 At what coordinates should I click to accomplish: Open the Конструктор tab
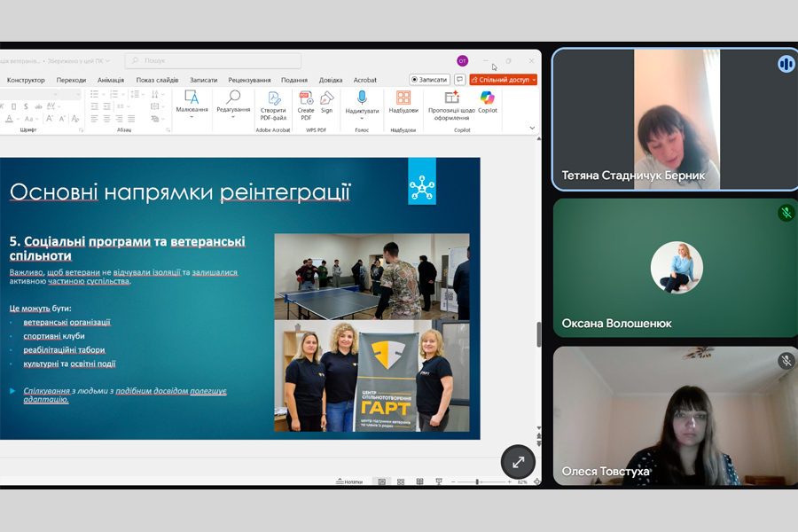click(26, 80)
